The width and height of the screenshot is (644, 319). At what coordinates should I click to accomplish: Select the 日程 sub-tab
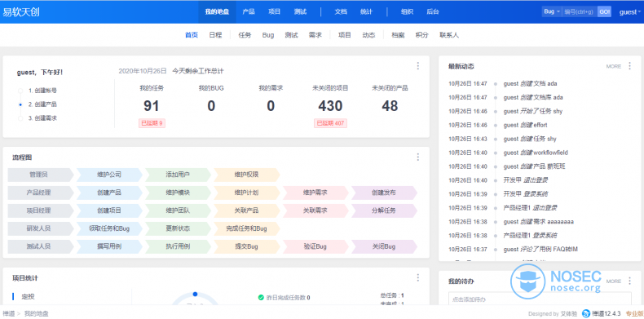pos(215,35)
